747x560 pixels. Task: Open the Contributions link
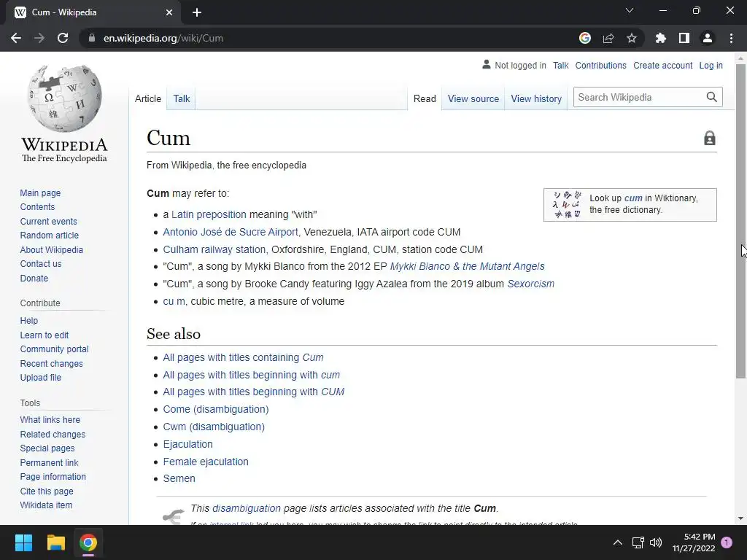[x=601, y=65]
